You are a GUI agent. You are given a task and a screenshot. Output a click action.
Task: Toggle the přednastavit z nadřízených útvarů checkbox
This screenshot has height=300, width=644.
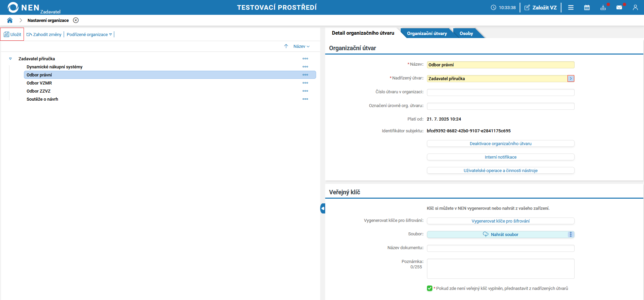tap(430, 288)
